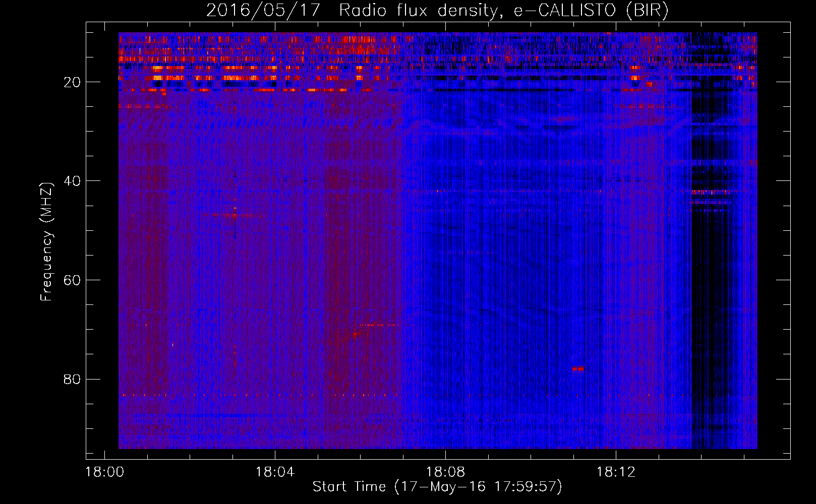Click the plot title 'Radio flux density, e-CALLISTO (BIR)'
Image resolution: width=816 pixels, height=504 pixels.
pos(503,11)
